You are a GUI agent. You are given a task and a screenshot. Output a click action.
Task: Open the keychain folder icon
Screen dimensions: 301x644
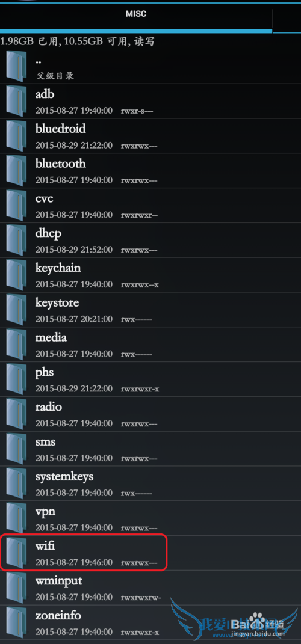[x=17, y=275]
